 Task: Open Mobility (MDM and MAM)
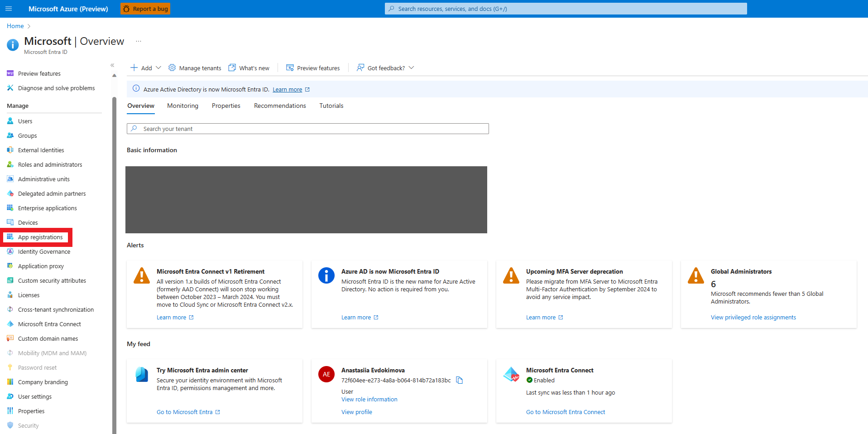52,353
